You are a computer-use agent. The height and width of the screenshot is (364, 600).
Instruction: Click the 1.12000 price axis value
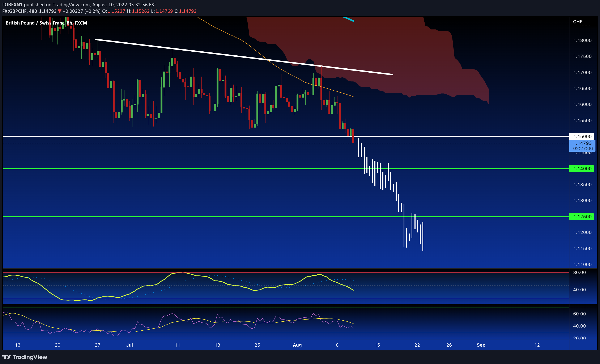[x=582, y=232]
